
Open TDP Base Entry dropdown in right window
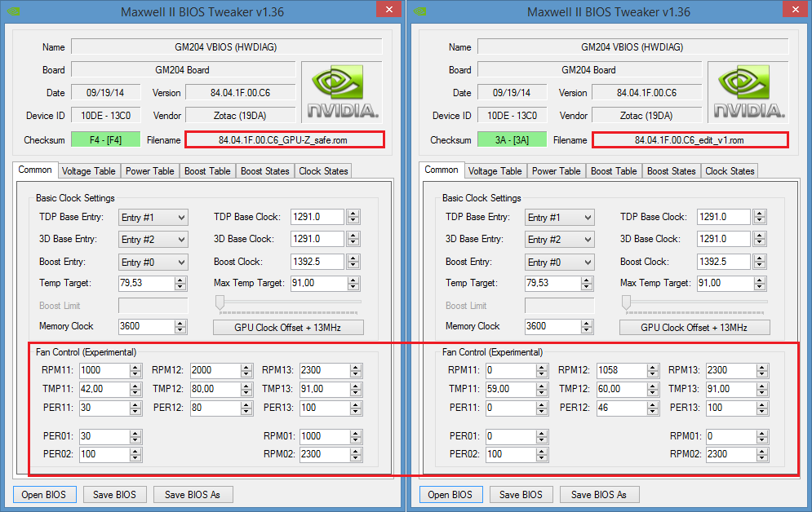(x=559, y=217)
